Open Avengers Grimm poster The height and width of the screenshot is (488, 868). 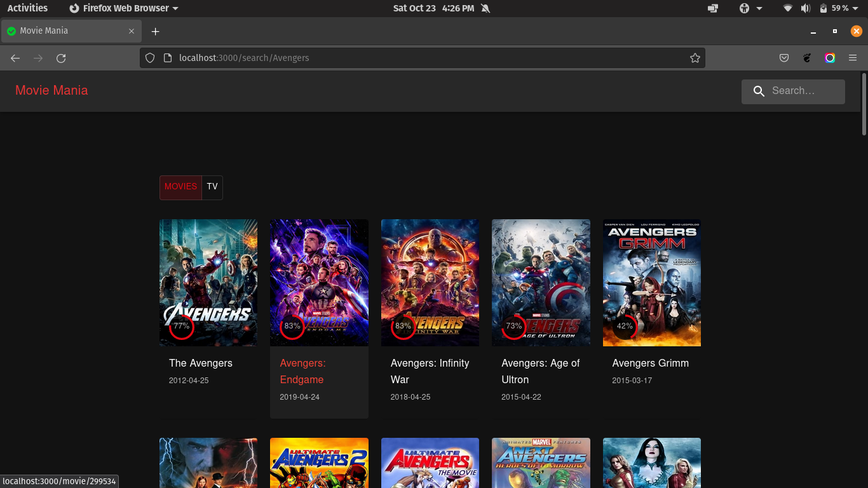click(x=652, y=283)
